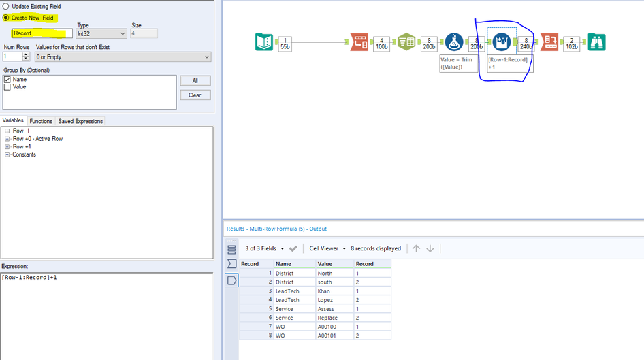Screen dimensions: 644x360
Task: Expand the Row +1 tree node
Action: (x=7, y=146)
